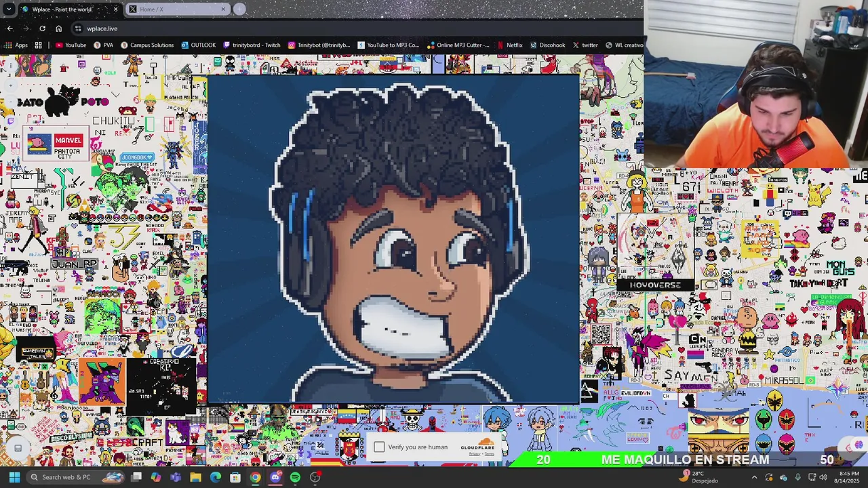868x488 pixels.
Task: Go back to the previous page
Action: pos(9,28)
